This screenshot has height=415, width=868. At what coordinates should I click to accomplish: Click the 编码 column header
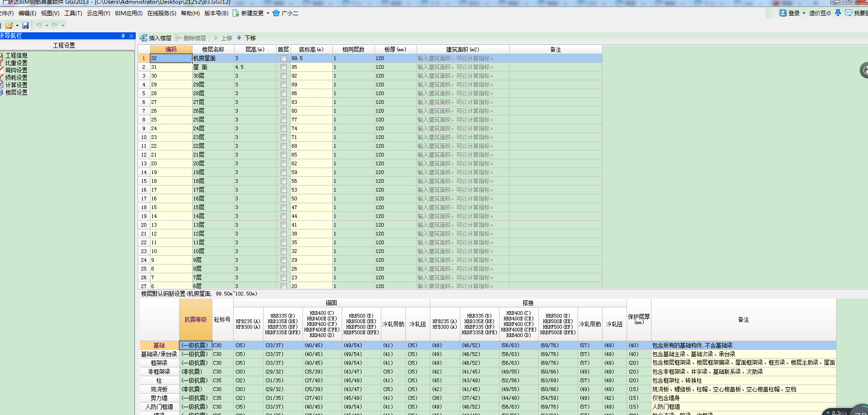pyautogui.click(x=171, y=49)
